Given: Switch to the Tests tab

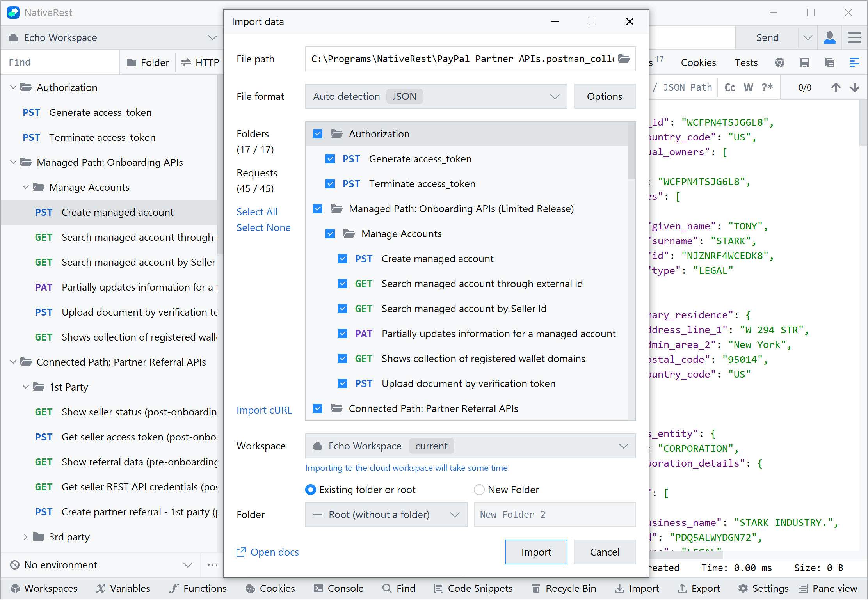Looking at the screenshot, I should click(x=746, y=62).
